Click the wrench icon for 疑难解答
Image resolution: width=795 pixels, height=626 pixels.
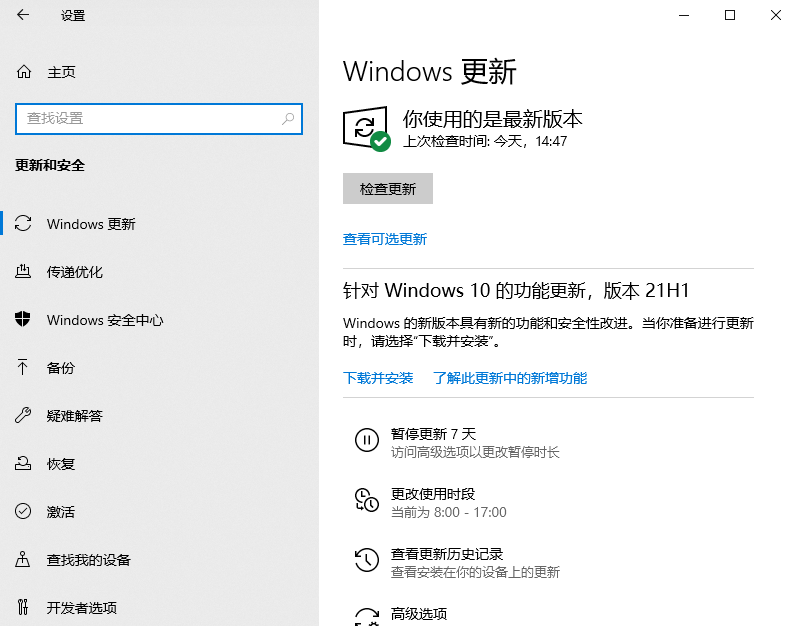23,415
